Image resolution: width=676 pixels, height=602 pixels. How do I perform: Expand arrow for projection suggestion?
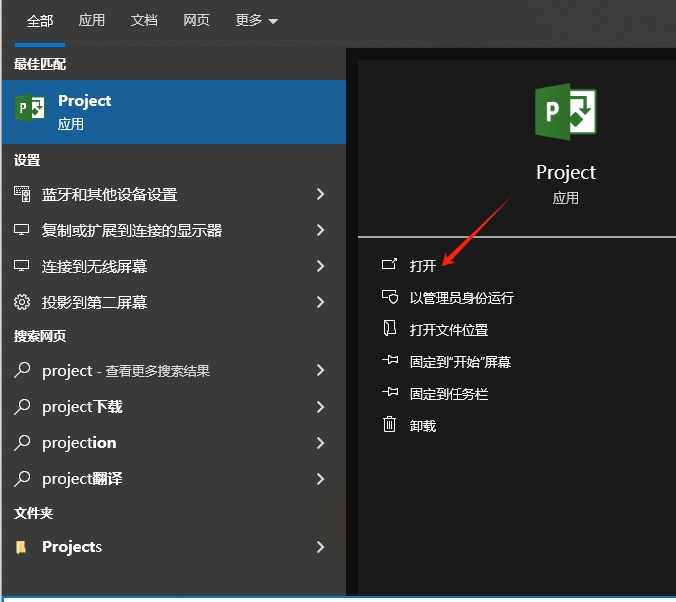point(320,443)
